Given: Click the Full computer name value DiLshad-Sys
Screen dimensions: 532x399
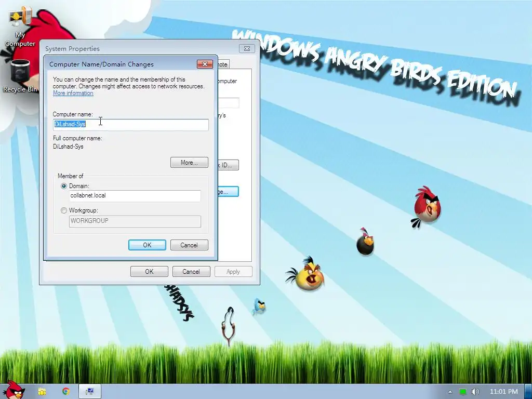Looking at the screenshot, I should pos(68,147).
